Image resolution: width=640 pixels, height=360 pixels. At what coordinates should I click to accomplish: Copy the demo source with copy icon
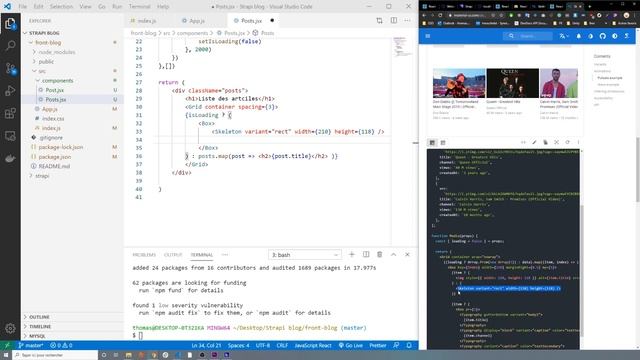pos(545,142)
